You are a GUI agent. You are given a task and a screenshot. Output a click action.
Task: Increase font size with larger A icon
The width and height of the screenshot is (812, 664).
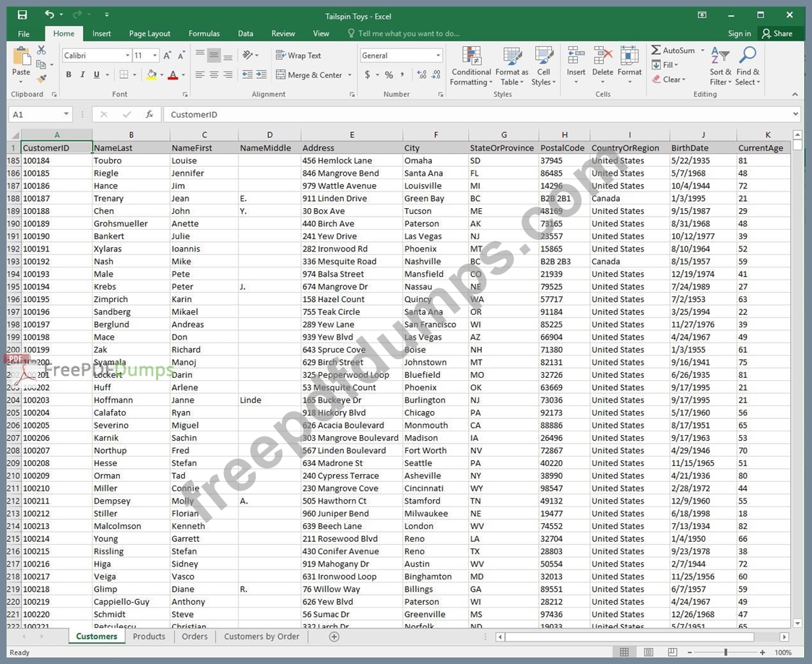168,56
